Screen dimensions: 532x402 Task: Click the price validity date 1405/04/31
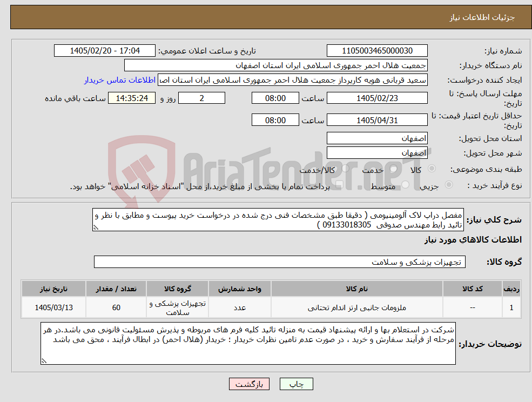pyautogui.click(x=377, y=120)
